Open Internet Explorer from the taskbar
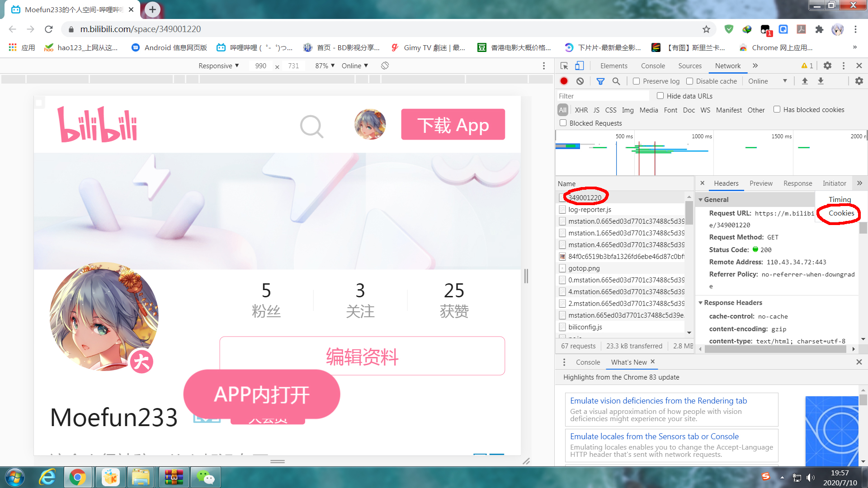Image resolution: width=868 pixels, height=488 pixels. pyautogui.click(x=47, y=477)
